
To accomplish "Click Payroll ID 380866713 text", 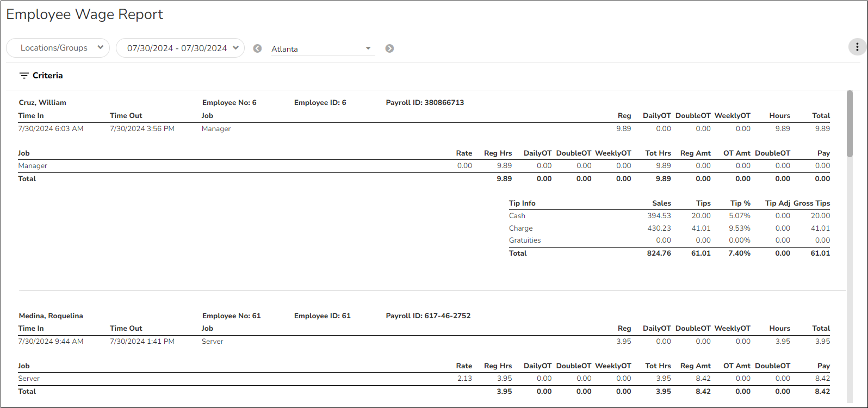I will (x=425, y=102).
